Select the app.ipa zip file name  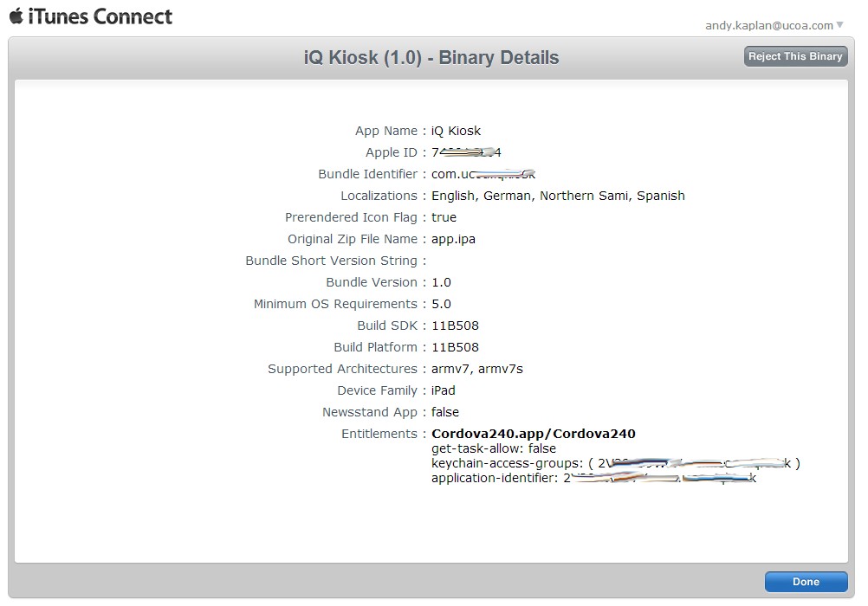tap(453, 239)
